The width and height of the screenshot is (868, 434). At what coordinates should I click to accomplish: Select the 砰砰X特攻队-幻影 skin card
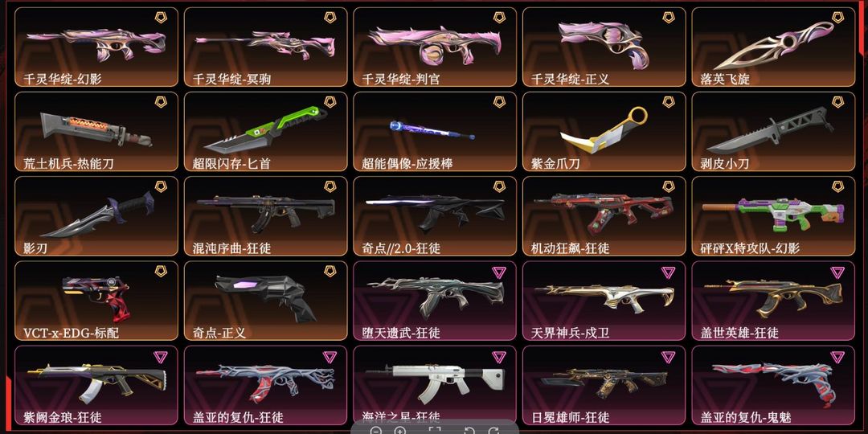tap(773, 216)
